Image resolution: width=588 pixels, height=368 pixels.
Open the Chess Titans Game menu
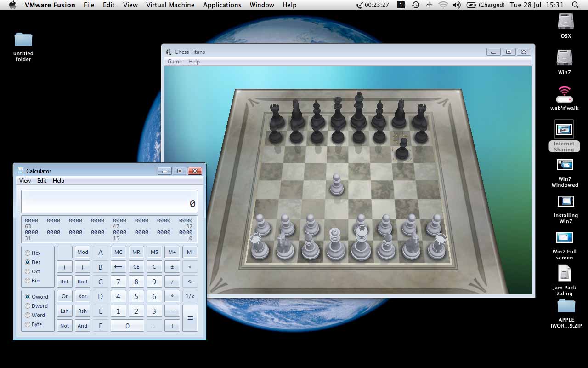[x=175, y=62]
